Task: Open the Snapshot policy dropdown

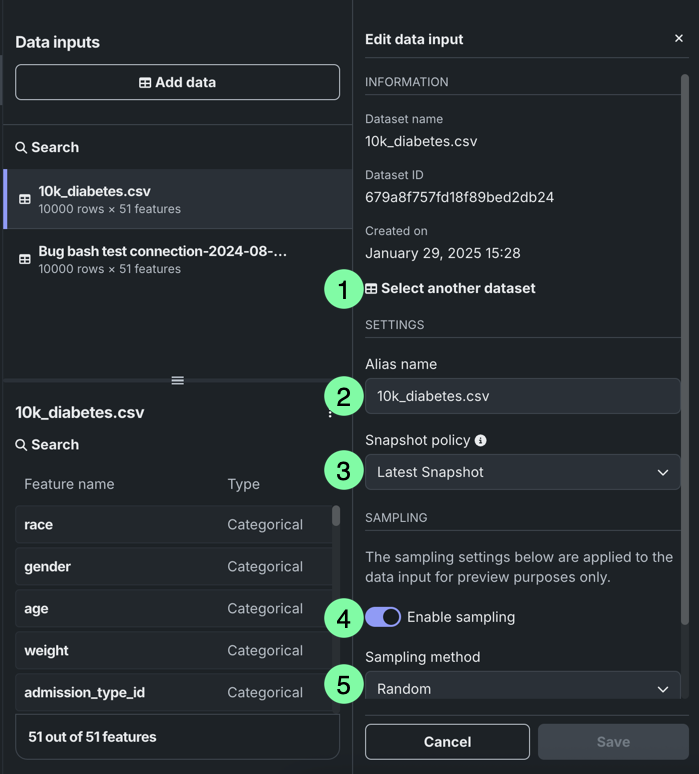Action: [522, 472]
